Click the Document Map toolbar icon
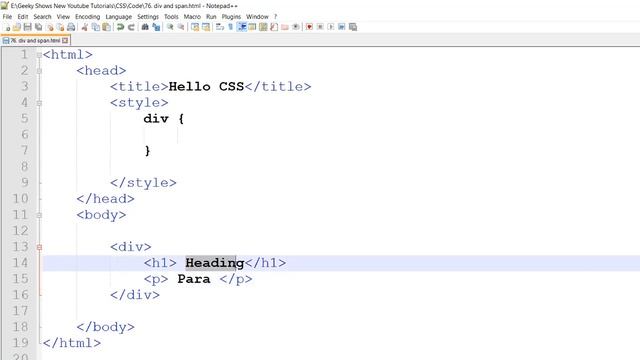Image resolution: width=640 pixels, height=360 pixels. click(x=263, y=27)
